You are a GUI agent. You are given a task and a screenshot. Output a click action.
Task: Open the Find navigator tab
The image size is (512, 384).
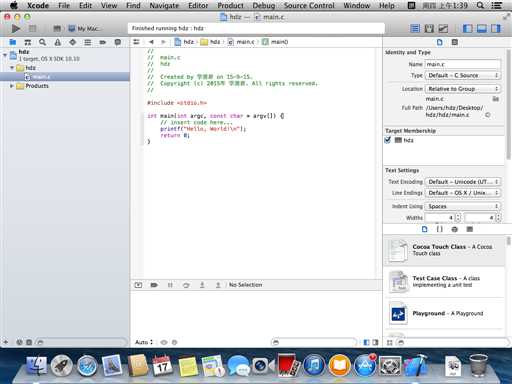42,42
